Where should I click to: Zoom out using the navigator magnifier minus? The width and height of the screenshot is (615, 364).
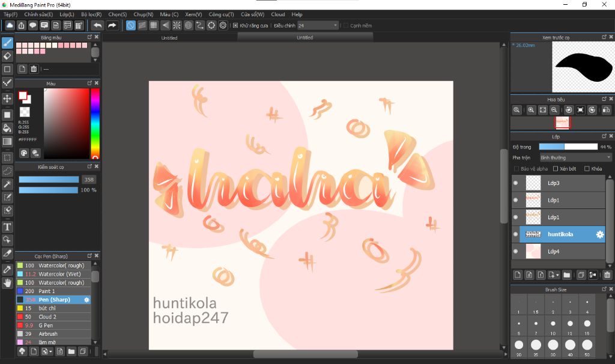[x=554, y=110]
